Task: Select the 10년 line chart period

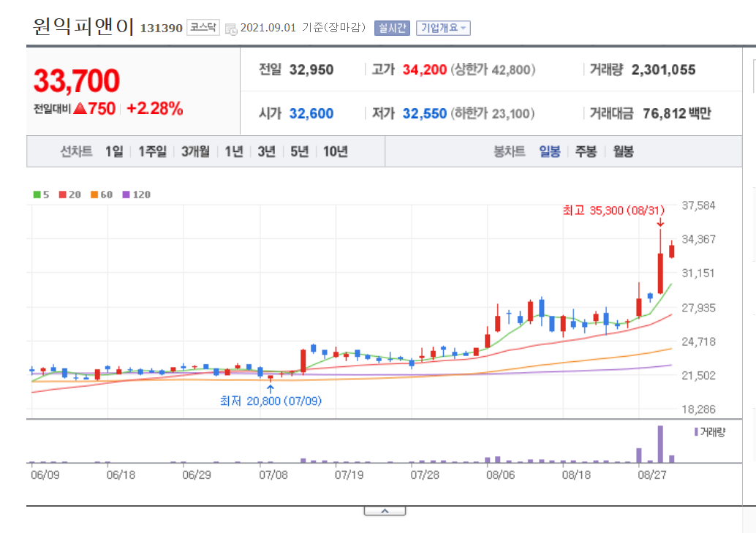Action: click(x=336, y=152)
